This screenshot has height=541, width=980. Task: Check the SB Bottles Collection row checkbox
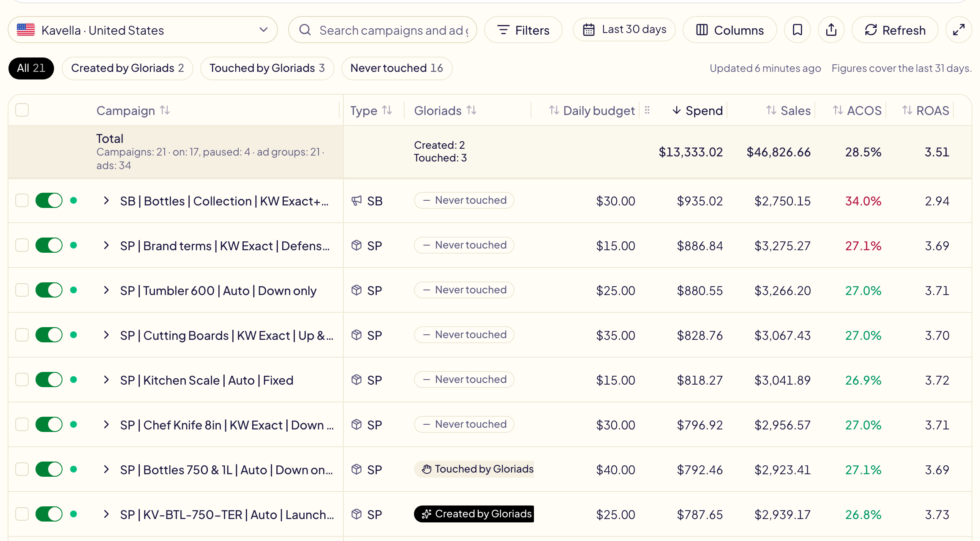[x=22, y=200]
